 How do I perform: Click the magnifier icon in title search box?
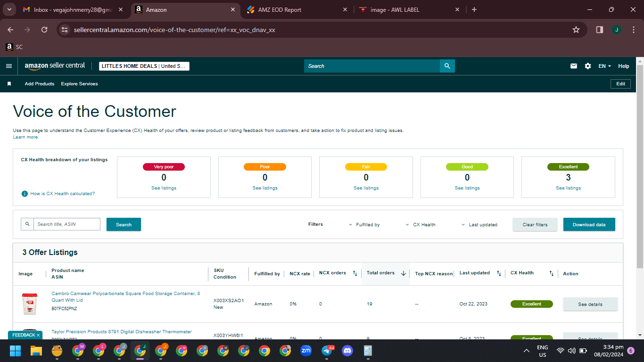tap(27, 224)
